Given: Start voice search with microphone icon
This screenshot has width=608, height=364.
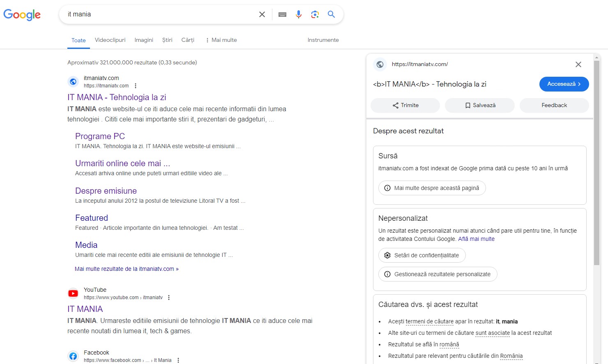Looking at the screenshot, I should 299,14.
